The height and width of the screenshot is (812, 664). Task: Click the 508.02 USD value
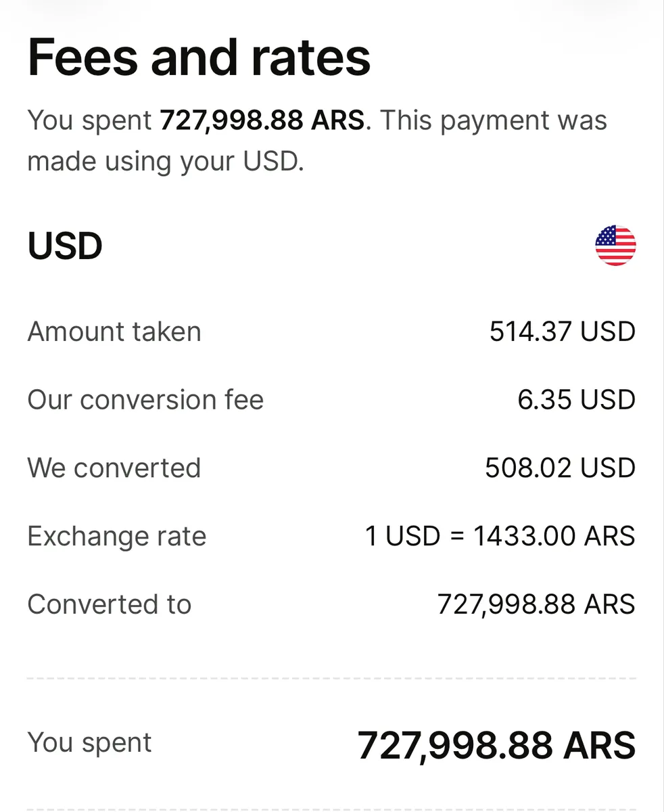pos(560,468)
